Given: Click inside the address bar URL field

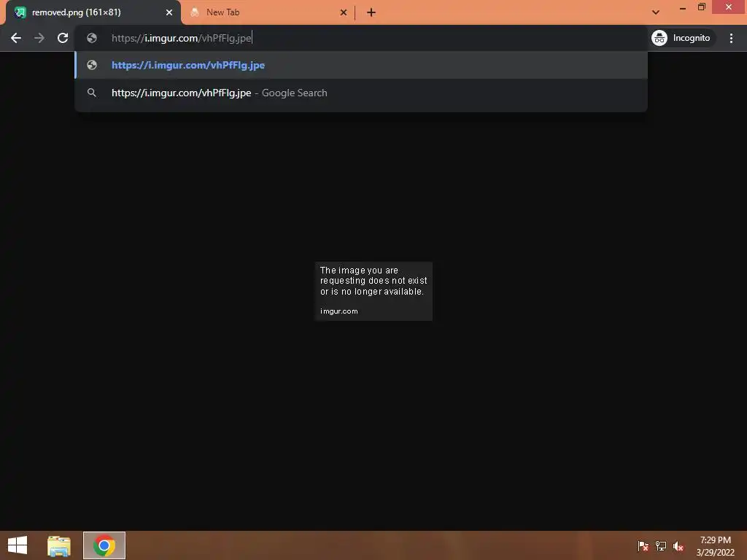Looking at the screenshot, I should pos(362,38).
